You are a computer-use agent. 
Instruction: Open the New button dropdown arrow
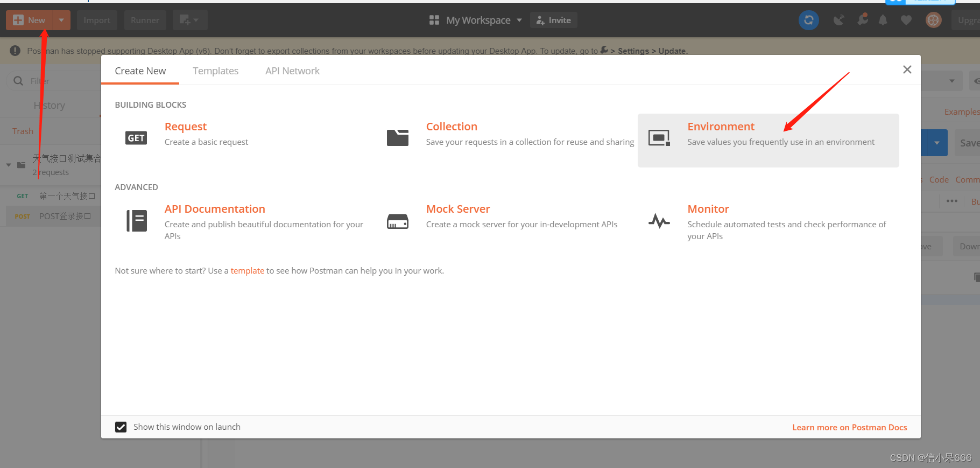pyautogui.click(x=61, y=20)
